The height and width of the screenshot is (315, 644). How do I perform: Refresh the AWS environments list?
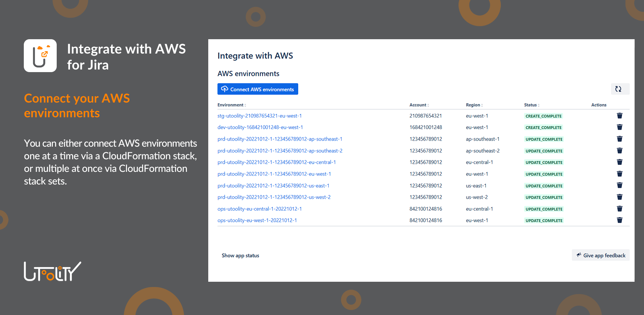(x=620, y=89)
